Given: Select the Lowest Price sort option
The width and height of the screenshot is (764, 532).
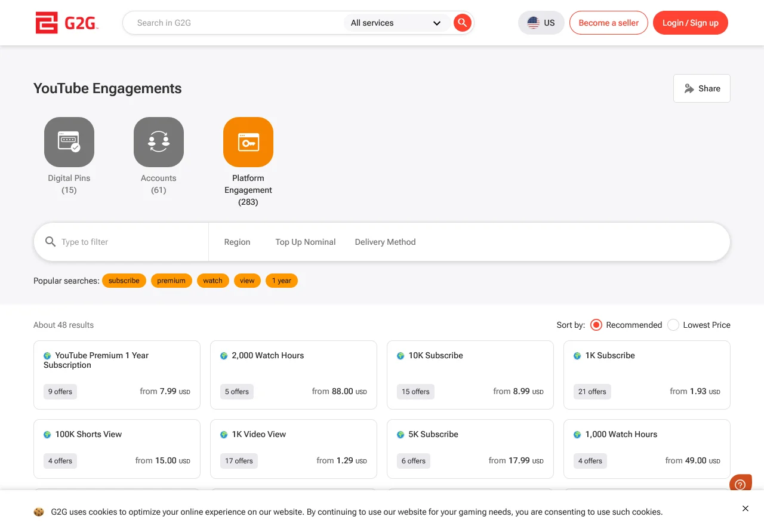Looking at the screenshot, I should [699, 325].
